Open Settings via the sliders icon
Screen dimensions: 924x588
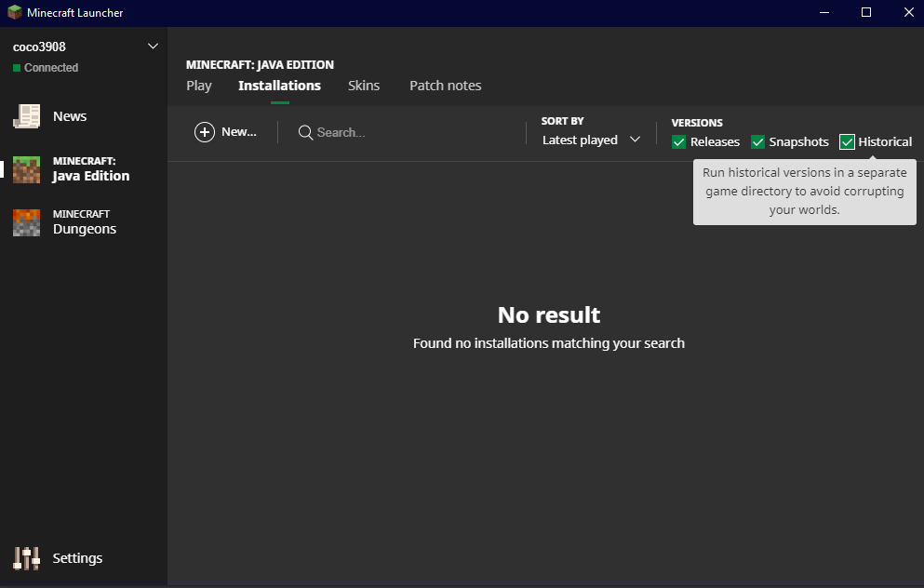[26, 558]
